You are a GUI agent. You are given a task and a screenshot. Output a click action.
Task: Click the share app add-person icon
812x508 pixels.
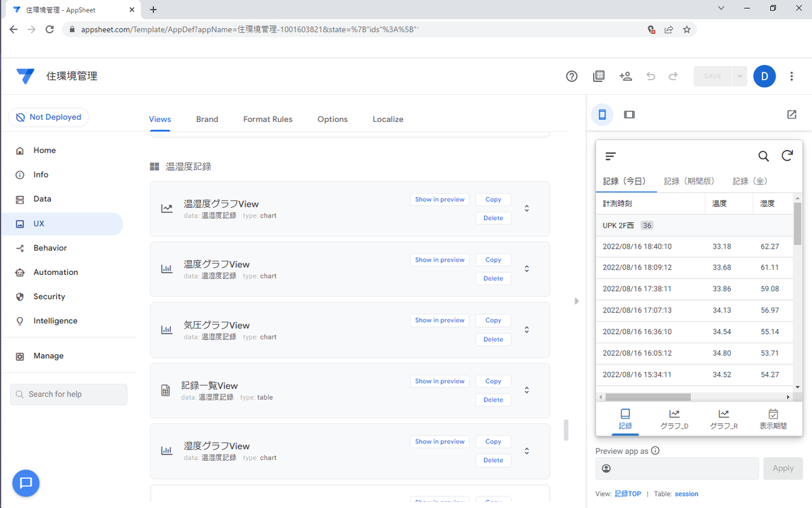click(x=625, y=77)
